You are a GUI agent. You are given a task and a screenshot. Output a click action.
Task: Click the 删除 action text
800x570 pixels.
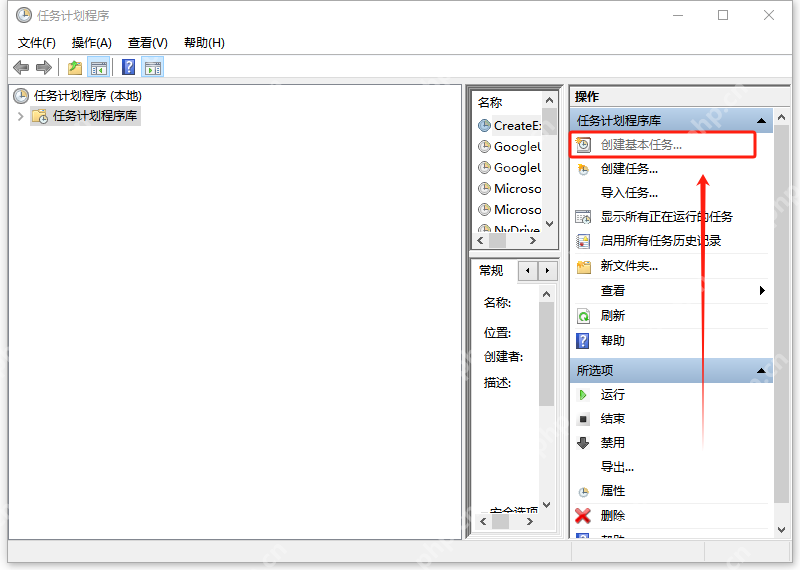[x=613, y=515]
